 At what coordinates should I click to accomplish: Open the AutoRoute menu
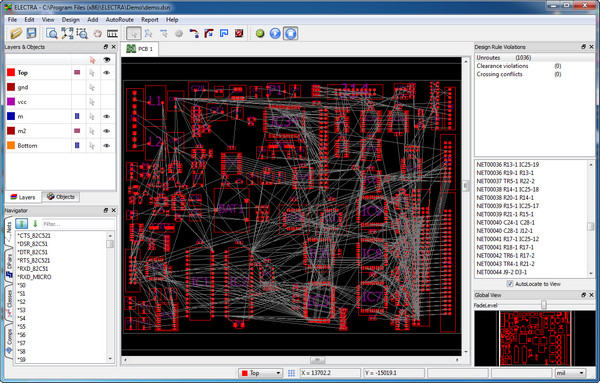[119, 20]
